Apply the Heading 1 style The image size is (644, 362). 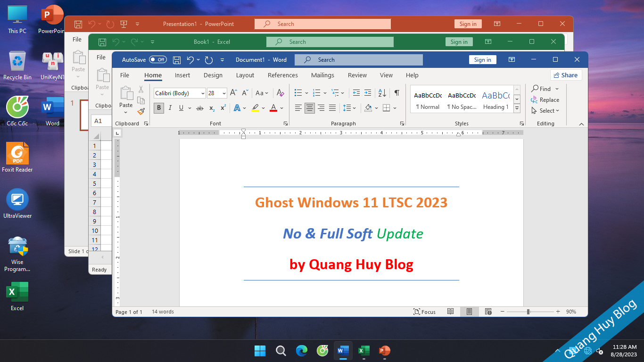point(495,99)
